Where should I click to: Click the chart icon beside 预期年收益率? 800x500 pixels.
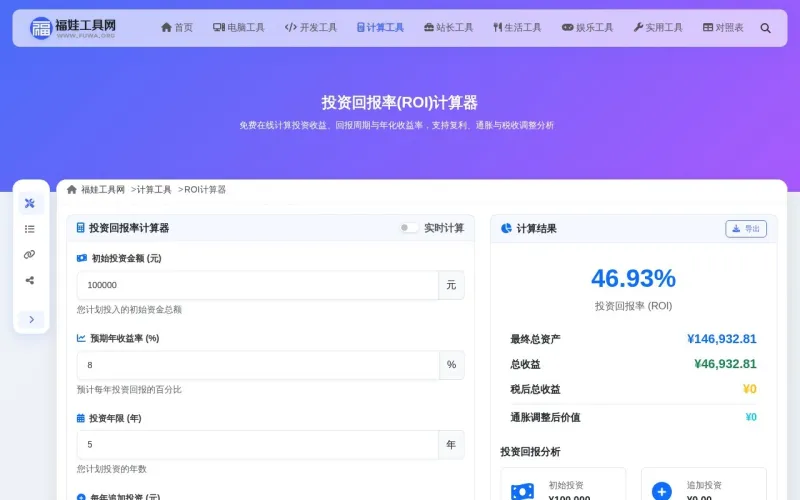pyautogui.click(x=81, y=338)
